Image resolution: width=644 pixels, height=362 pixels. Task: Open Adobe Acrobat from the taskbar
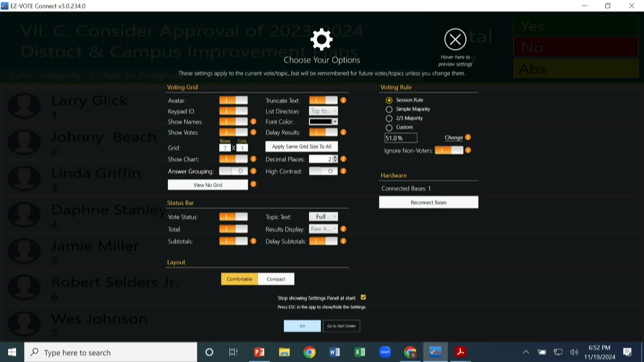pyautogui.click(x=460, y=352)
